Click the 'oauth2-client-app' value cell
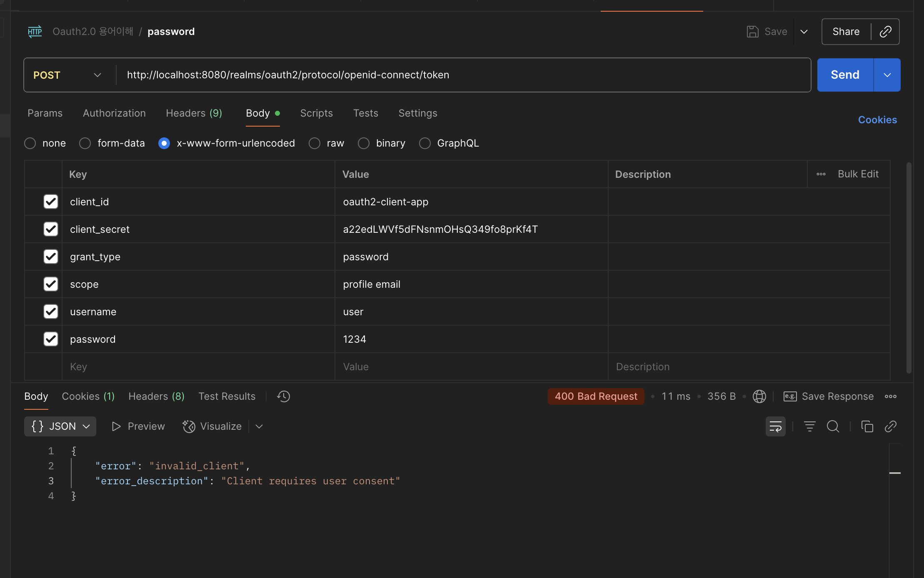Screen dimensions: 924x578 [472, 202]
